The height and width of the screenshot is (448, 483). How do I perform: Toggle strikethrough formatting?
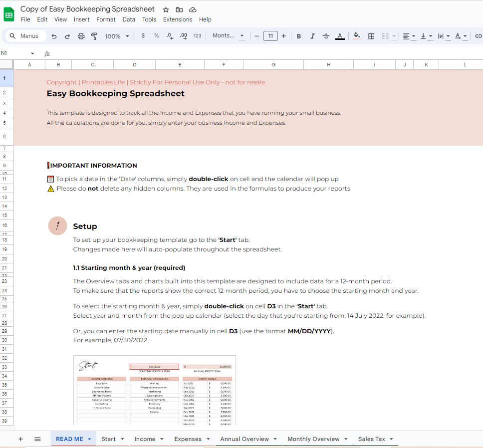(x=326, y=36)
